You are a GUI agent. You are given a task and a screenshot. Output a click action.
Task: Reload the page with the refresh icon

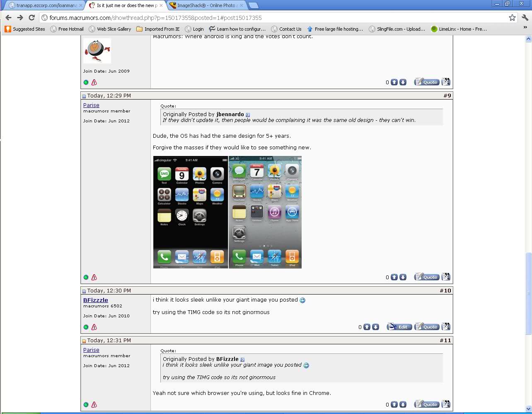tap(31, 17)
